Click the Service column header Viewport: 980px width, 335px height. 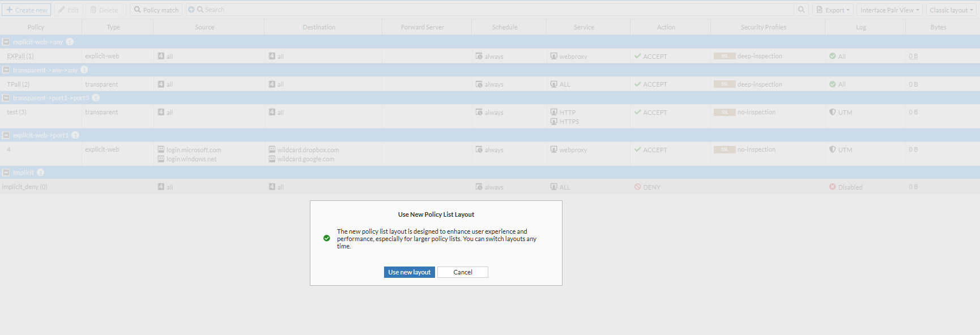584,27
